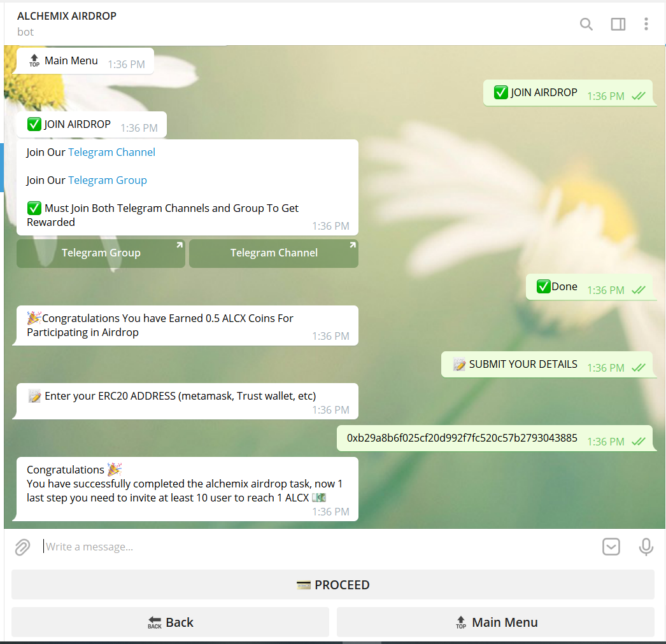This screenshot has height=644, width=666.
Task: Open the Telegram Channel inline button
Action: (274, 253)
